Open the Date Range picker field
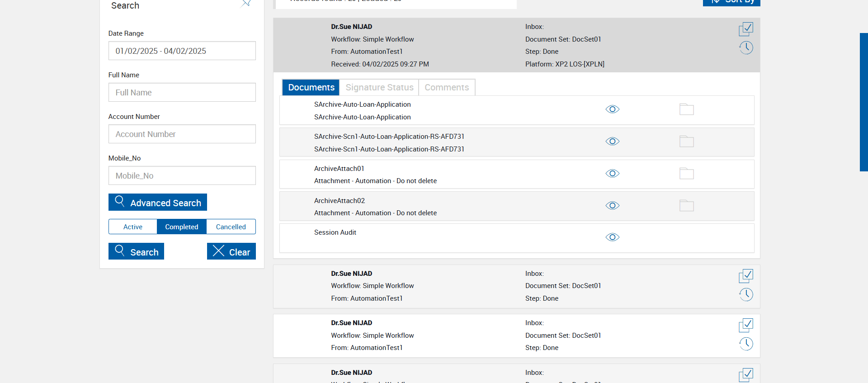The width and height of the screenshot is (868, 383). click(182, 51)
